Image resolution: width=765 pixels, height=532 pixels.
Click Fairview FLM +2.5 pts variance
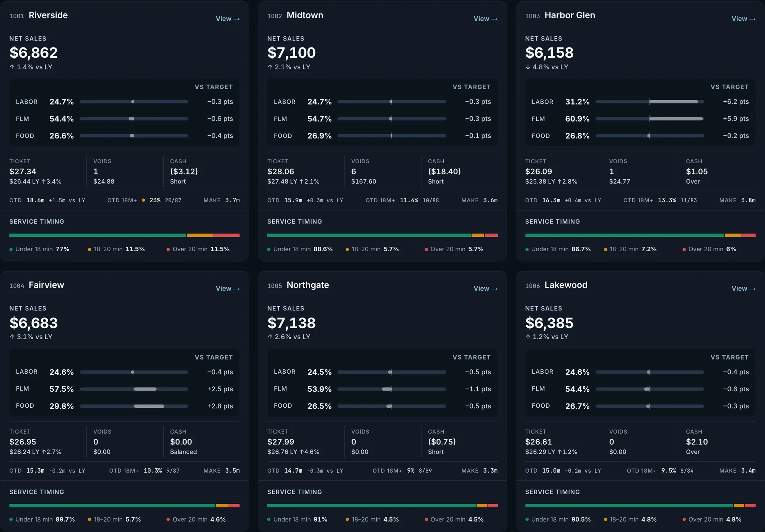pyautogui.click(x=220, y=389)
